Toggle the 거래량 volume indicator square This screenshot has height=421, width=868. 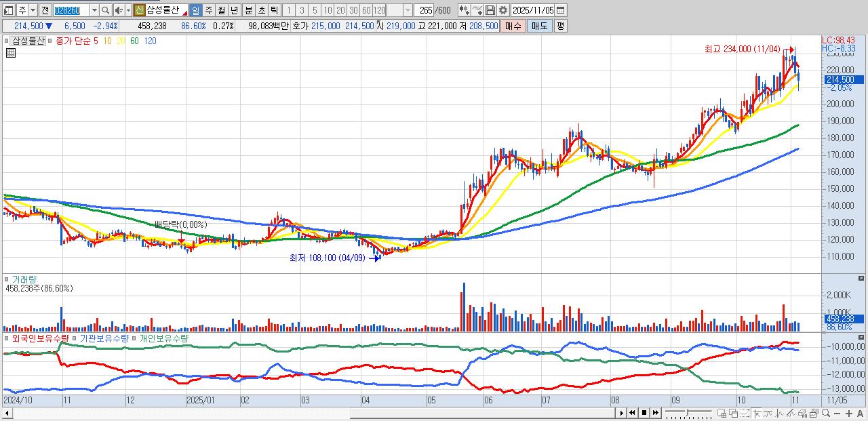(x=7, y=279)
